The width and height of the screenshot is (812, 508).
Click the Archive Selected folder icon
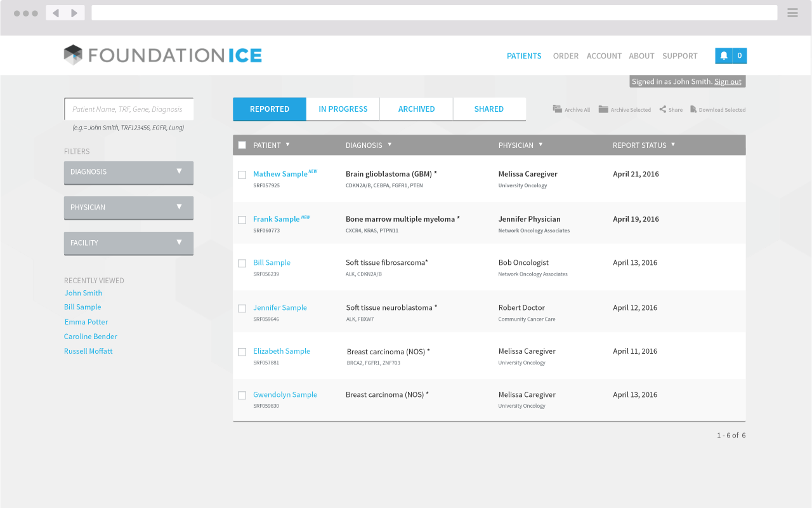coord(603,109)
